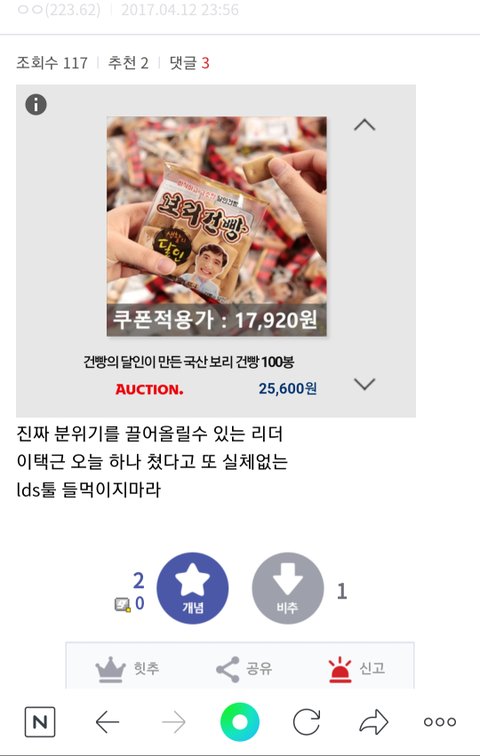Open Naver home N icon
480x756 pixels.
pos(40,722)
